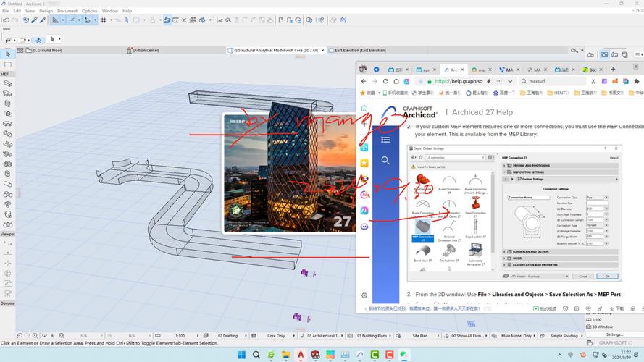Show hidden tray icons chevron
Viewport: 644px width, 362px height.
click(559, 355)
